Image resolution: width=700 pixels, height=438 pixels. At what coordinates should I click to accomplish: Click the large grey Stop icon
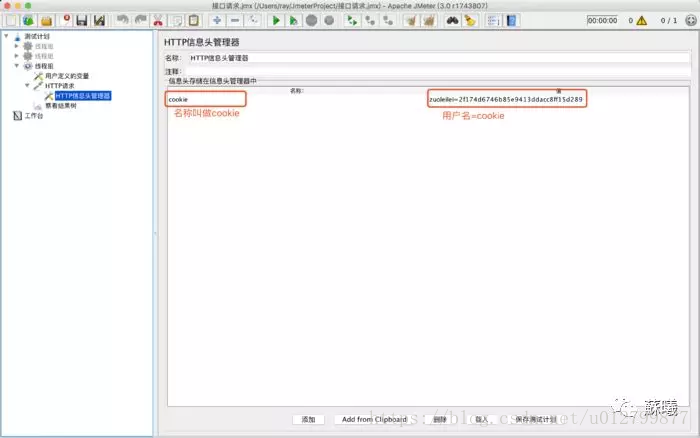(312, 21)
